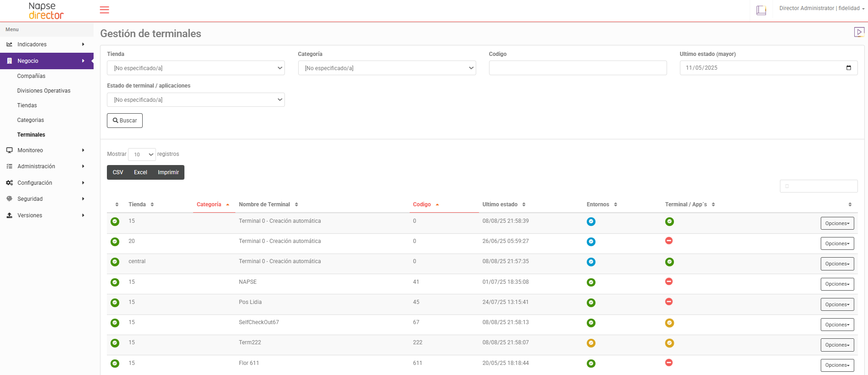Click yellow Terminal/App icon in Term222 row

[x=669, y=343]
